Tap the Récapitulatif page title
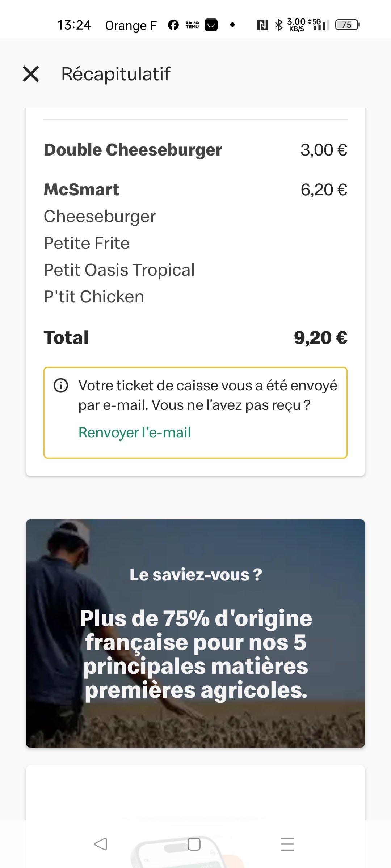 tap(116, 74)
